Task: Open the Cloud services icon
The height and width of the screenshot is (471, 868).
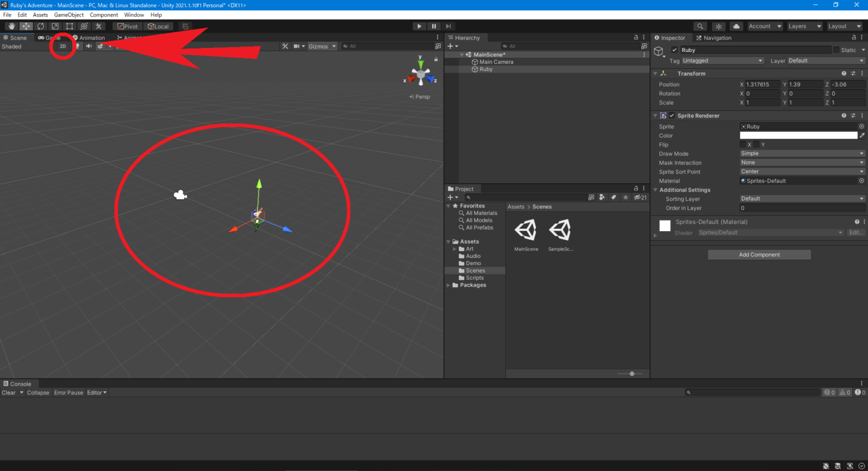Action: click(736, 27)
